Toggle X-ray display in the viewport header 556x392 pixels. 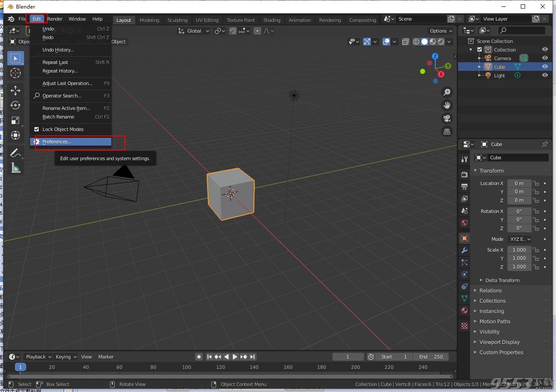coord(406,42)
